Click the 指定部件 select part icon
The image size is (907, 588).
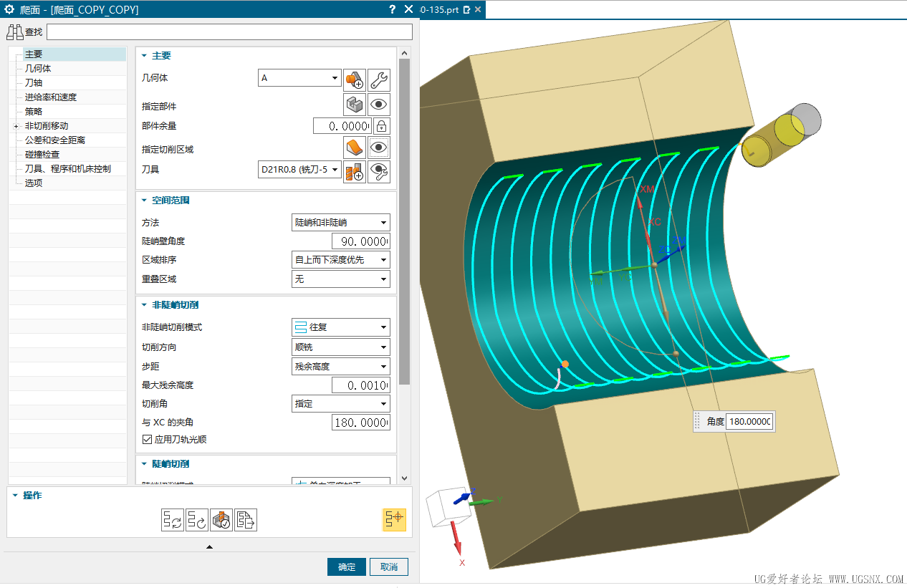(355, 104)
